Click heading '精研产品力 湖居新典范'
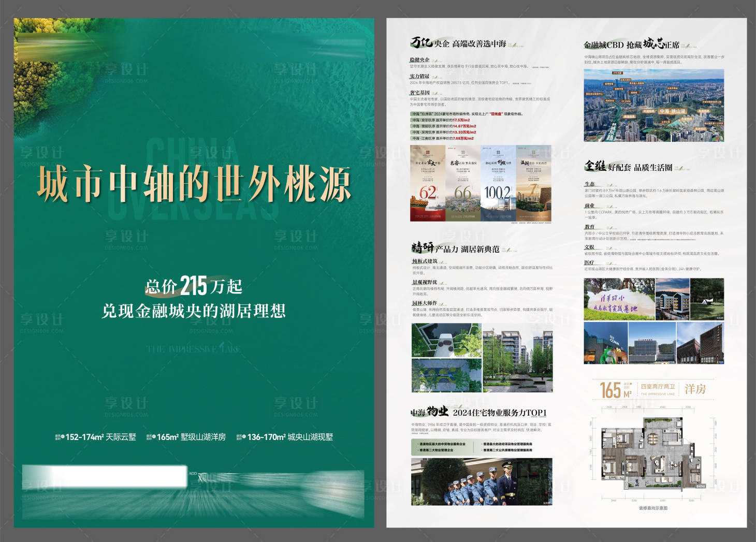Image resolution: width=756 pixels, height=542 pixels. (456, 248)
